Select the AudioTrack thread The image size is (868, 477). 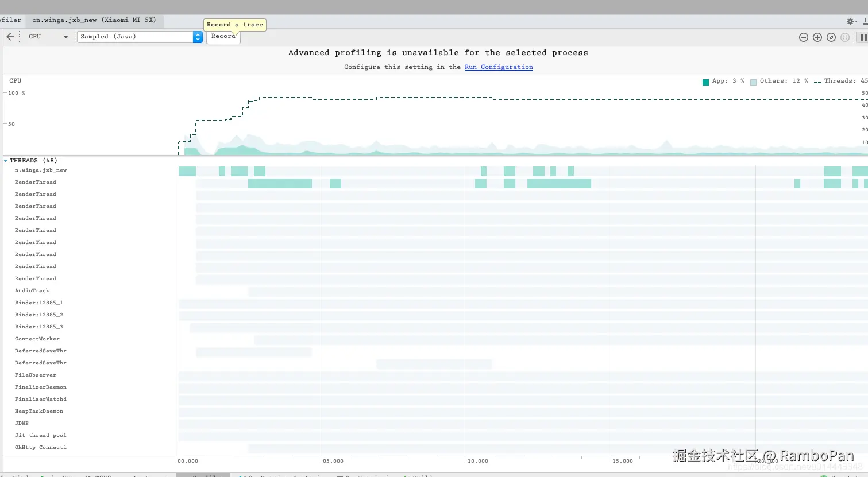click(x=32, y=291)
